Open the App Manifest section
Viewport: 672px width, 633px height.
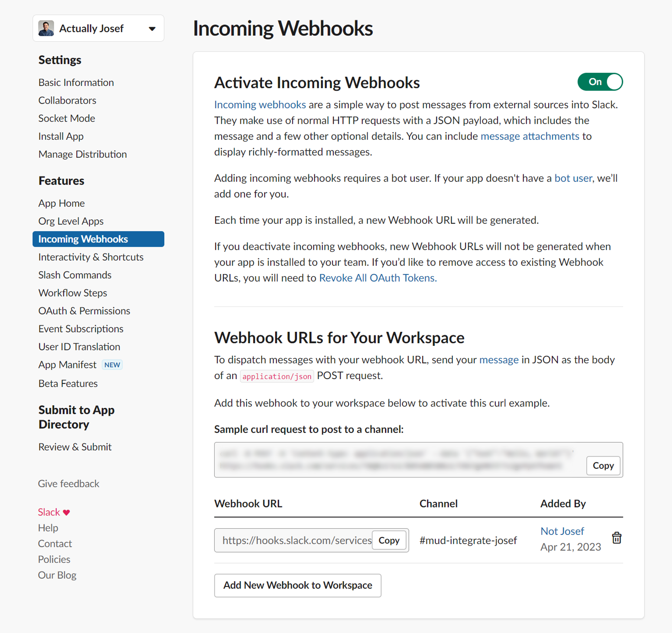pyautogui.click(x=67, y=364)
